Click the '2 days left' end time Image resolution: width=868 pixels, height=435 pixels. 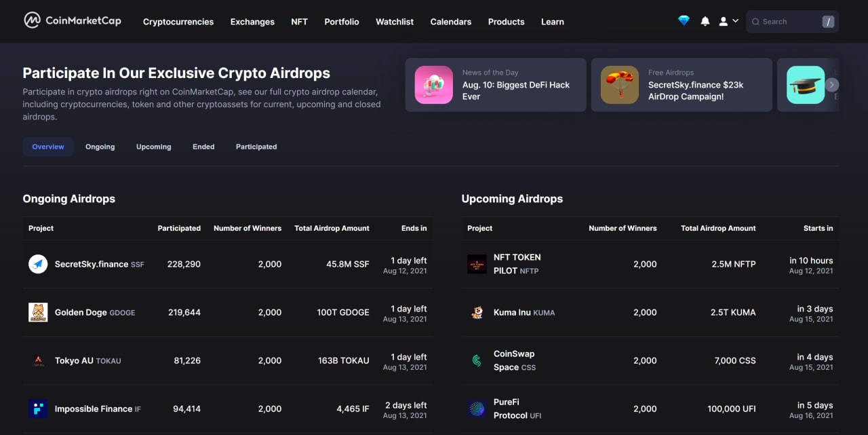tap(406, 405)
